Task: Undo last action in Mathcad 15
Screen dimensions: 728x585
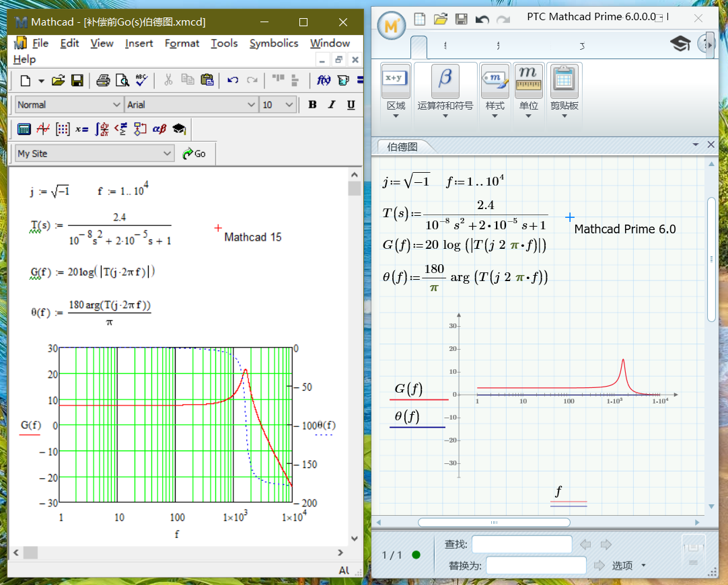Action: 233,80
